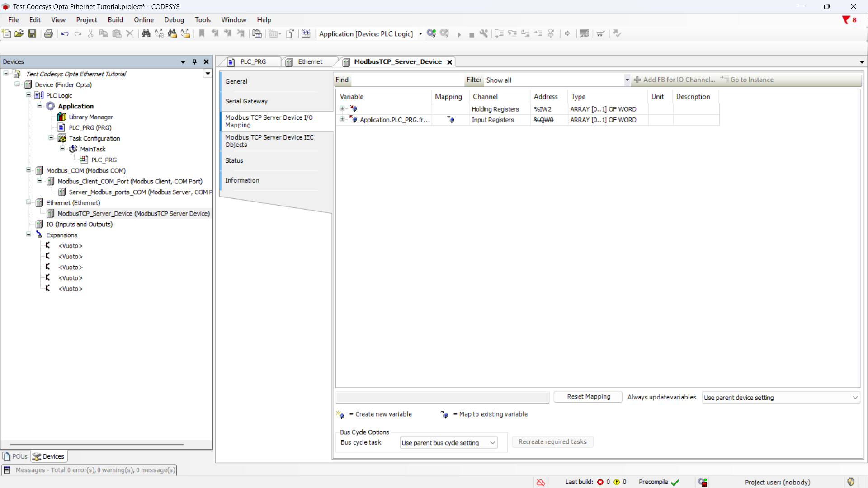Open the Online menu
The height and width of the screenshot is (488, 868).
[143, 20]
